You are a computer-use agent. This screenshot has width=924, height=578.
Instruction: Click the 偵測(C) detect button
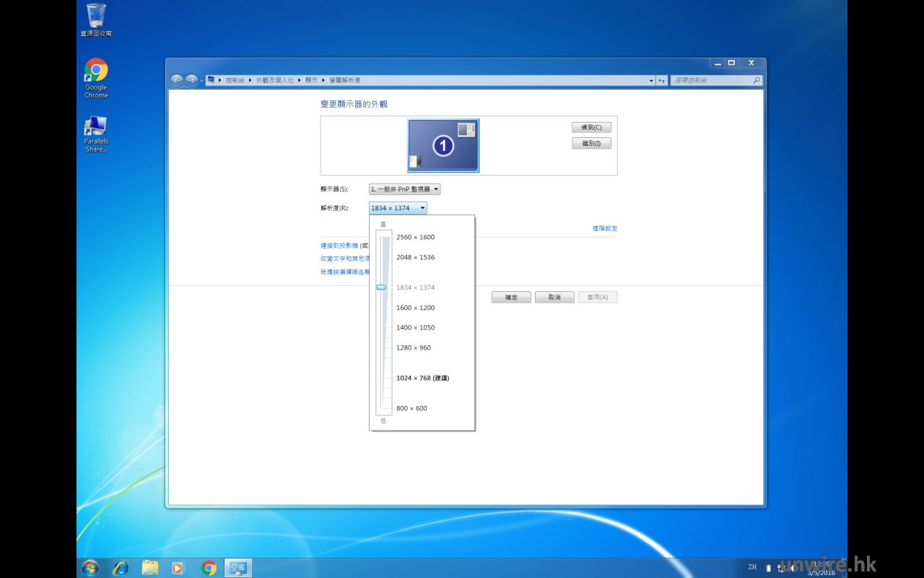(x=591, y=127)
